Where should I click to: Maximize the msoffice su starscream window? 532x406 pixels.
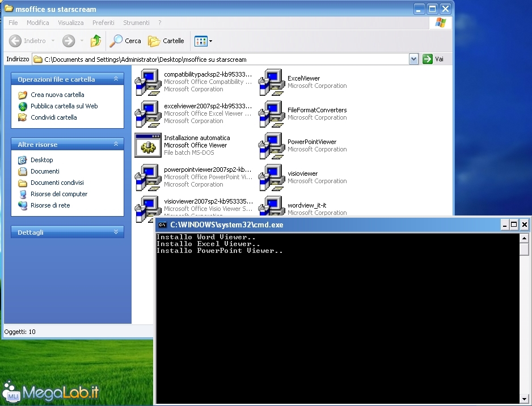432,9
